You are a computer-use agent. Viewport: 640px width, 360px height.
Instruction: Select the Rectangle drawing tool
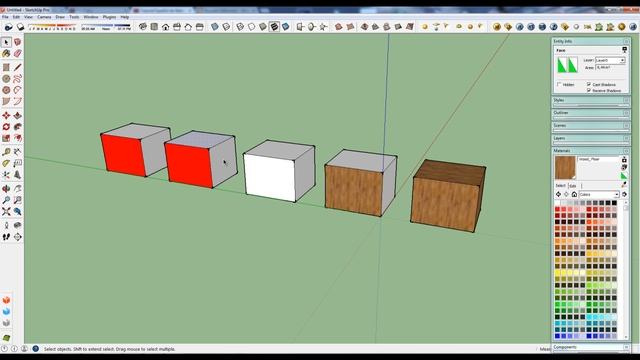pos(6,67)
